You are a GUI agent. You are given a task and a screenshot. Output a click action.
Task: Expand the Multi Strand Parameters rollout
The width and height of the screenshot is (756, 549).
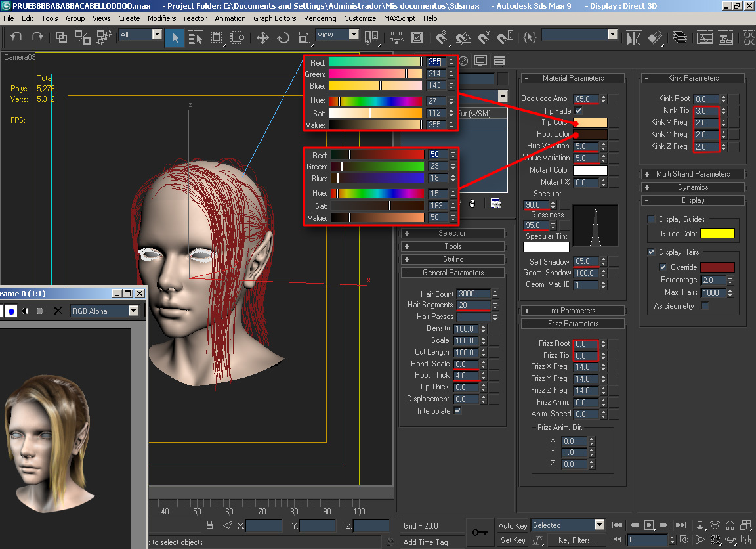pyautogui.click(x=692, y=174)
